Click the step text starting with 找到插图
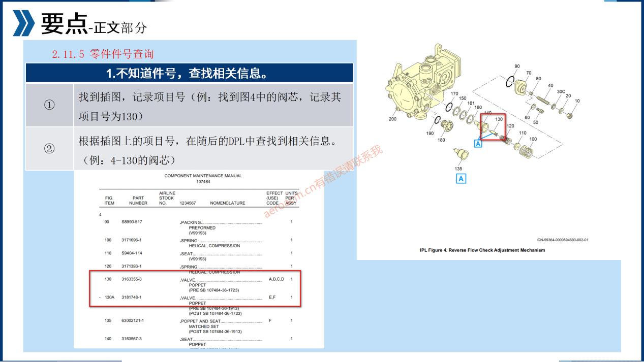 (209, 107)
